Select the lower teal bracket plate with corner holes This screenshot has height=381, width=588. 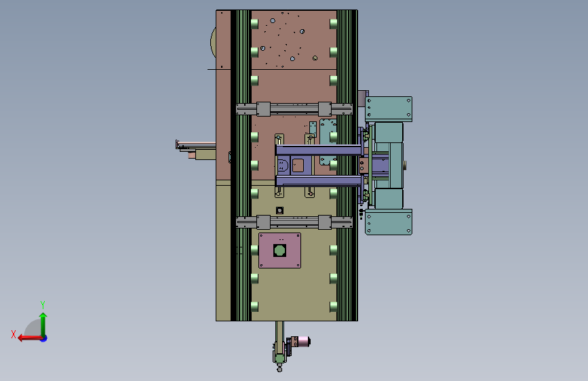(x=389, y=222)
